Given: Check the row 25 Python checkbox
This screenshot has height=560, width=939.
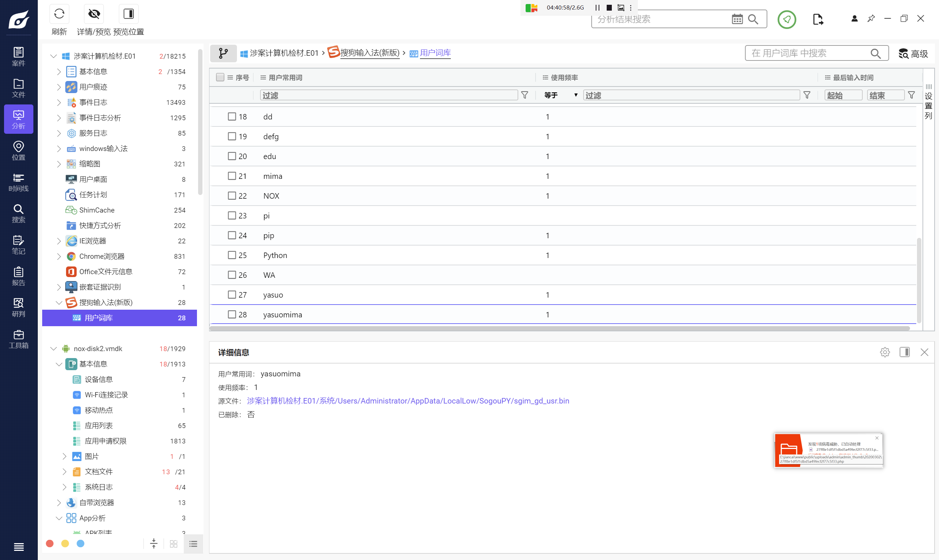Looking at the screenshot, I should click(x=232, y=255).
